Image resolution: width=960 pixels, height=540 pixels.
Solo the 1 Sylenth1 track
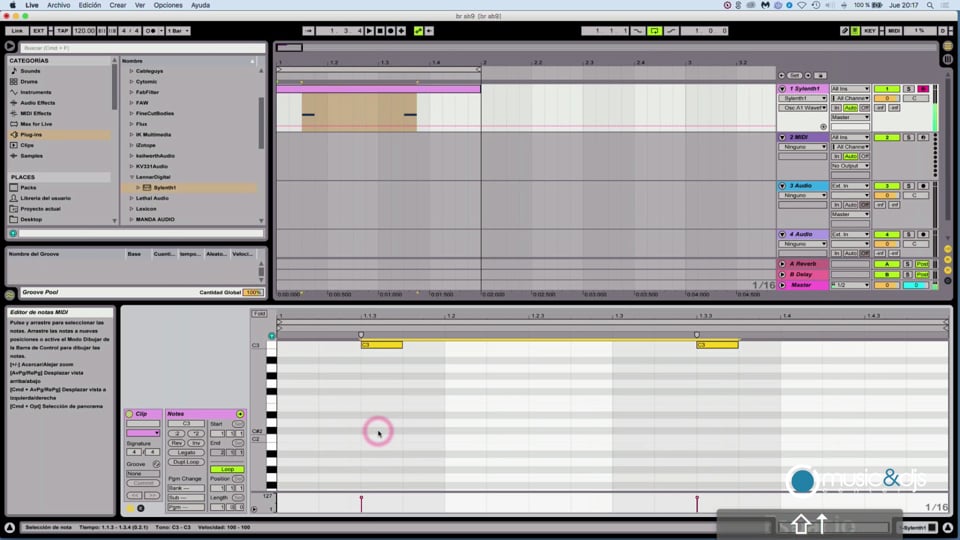909,89
